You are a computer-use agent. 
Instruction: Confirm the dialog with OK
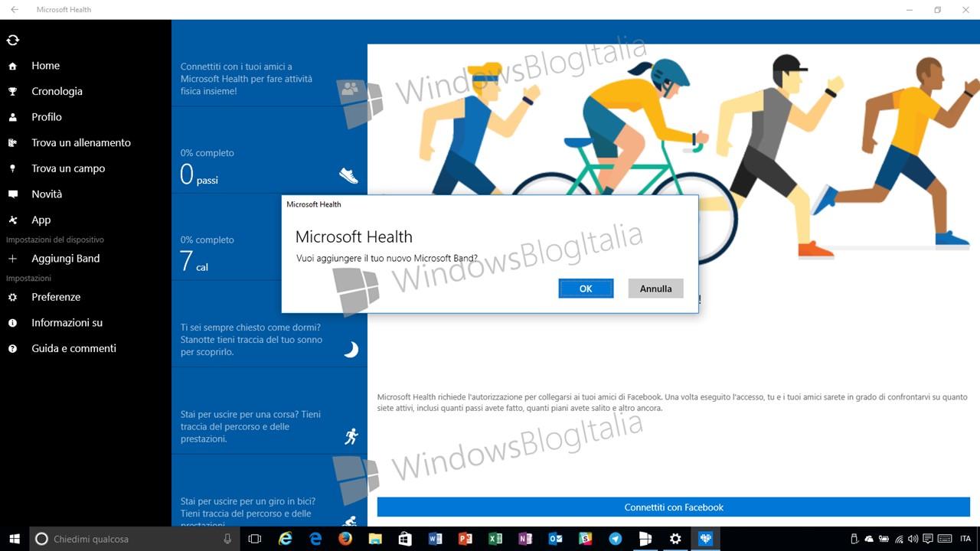[x=586, y=289]
